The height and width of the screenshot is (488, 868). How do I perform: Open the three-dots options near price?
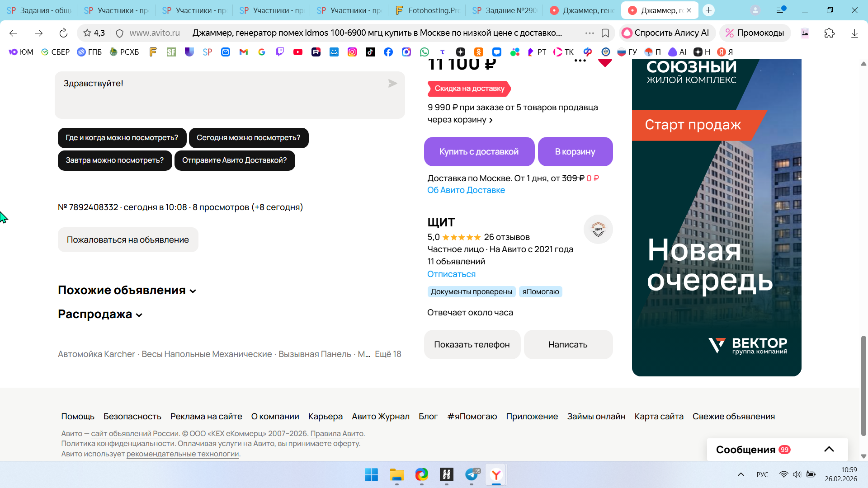coord(580,61)
